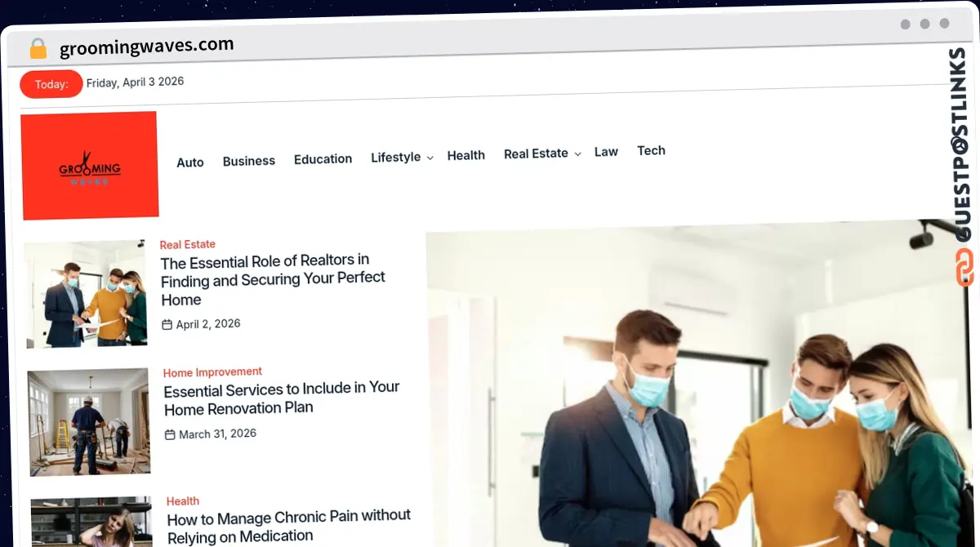Click the April 2, 2026 post date
This screenshot has height=547, width=980.
tap(208, 324)
